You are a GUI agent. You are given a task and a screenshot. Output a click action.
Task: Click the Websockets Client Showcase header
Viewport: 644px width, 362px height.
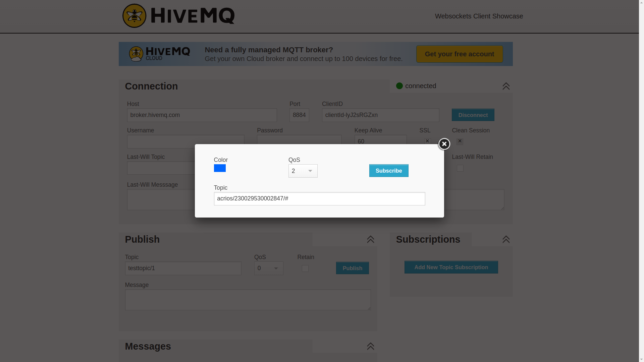[479, 16]
